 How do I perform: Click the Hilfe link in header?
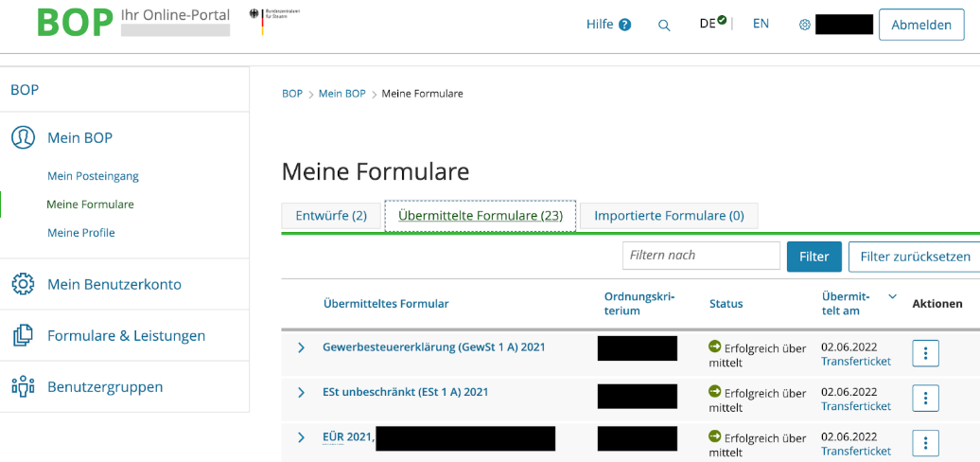click(x=600, y=25)
